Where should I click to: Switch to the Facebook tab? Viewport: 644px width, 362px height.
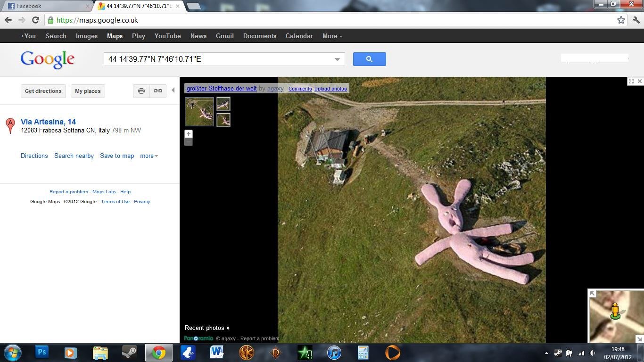pyautogui.click(x=45, y=6)
